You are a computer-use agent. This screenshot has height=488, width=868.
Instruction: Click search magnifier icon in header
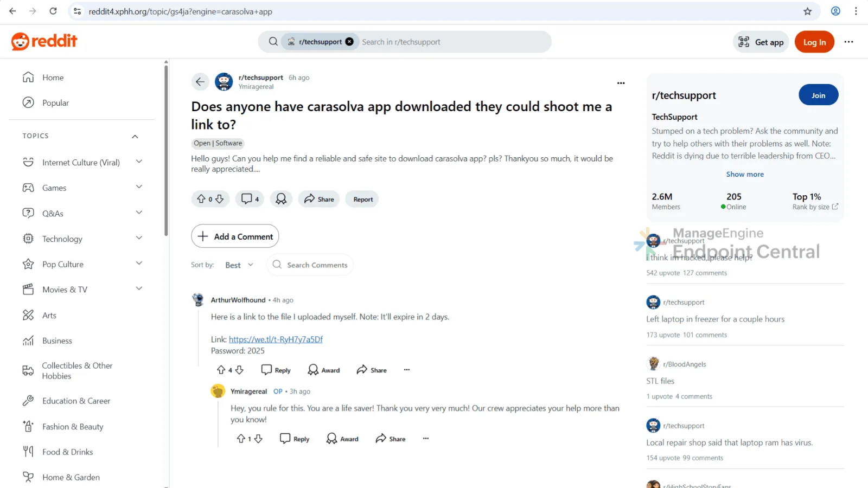tap(273, 42)
